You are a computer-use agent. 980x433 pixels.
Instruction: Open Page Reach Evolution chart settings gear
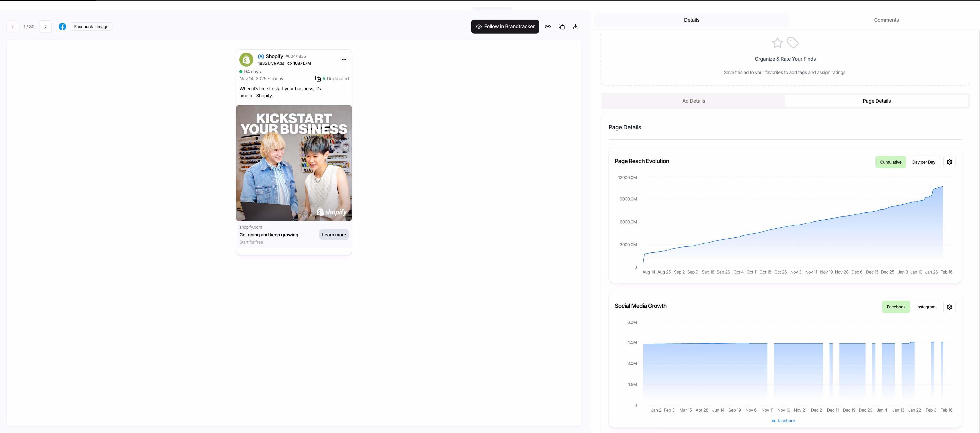(x=949, y=162)
